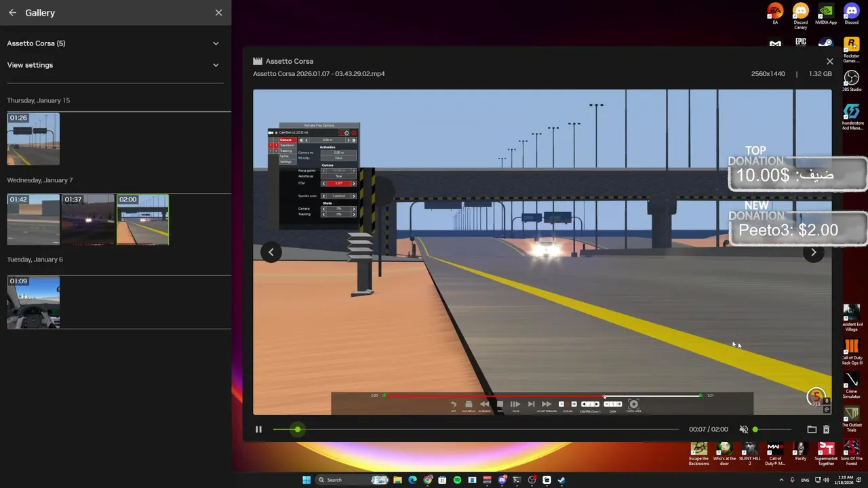Select the highlighted 02:00 clip thumbnail

pyautogui.click(x=142, y=220)
